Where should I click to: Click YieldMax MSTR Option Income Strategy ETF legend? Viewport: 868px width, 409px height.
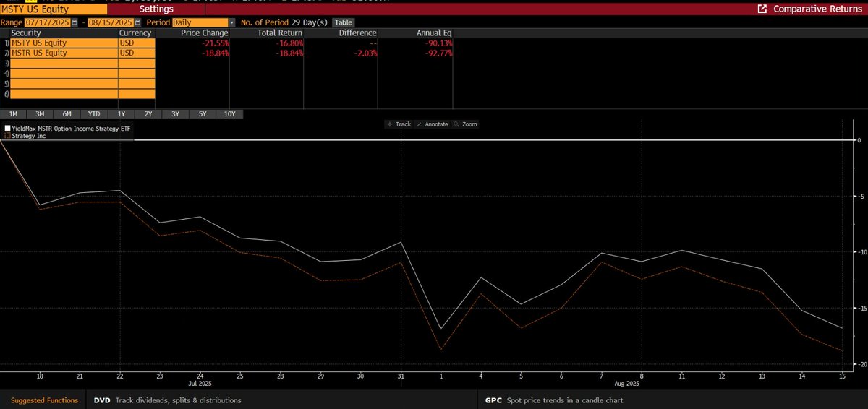coord(71,129)
